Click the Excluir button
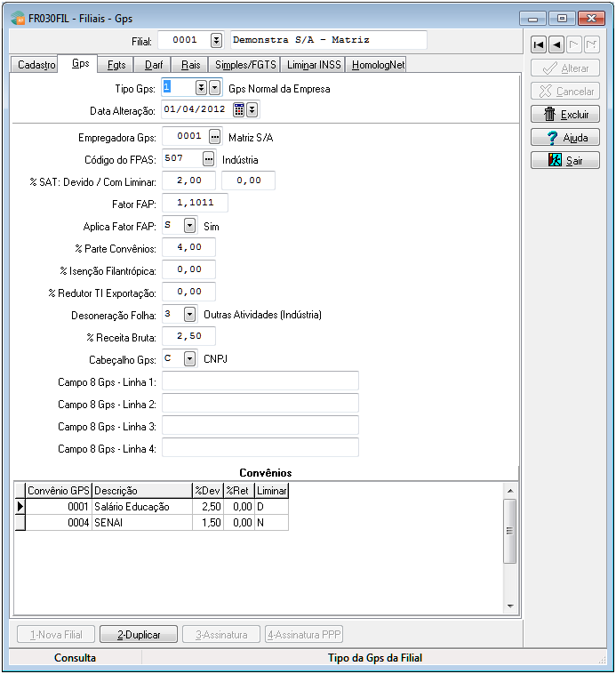 (565, 115)
